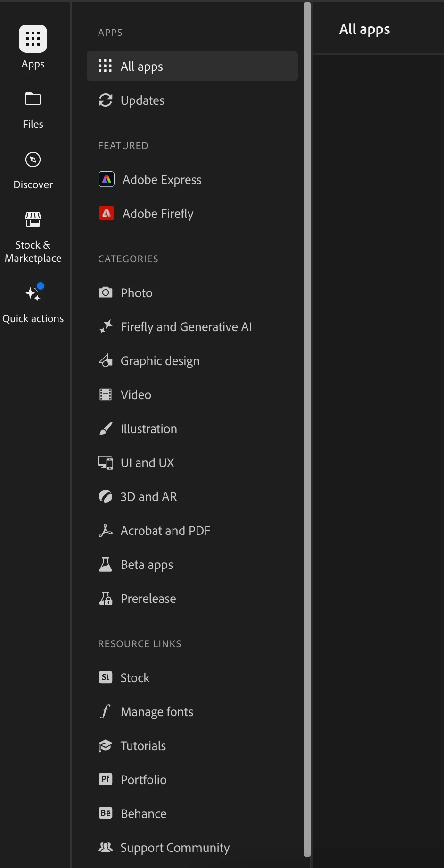Follow the Stock resource link
This screenshot has width=444, height=868.
pos(192,677)
